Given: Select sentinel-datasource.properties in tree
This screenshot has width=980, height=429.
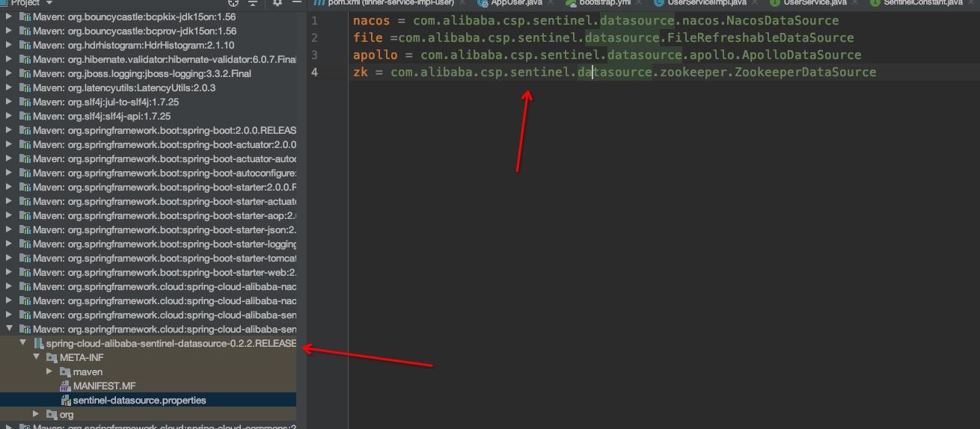Looking at the screenshot, I should click(x=148, y=401).
